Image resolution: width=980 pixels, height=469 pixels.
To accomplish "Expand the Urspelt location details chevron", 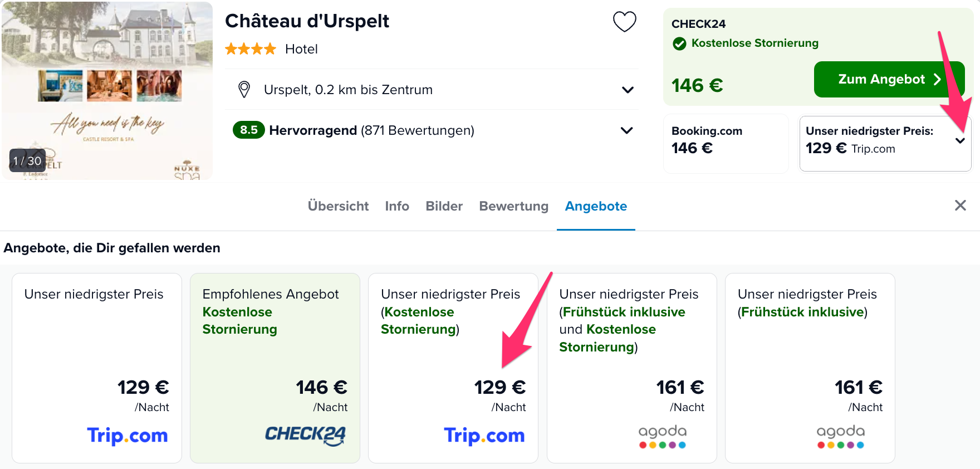I will (x=628, y=90).
